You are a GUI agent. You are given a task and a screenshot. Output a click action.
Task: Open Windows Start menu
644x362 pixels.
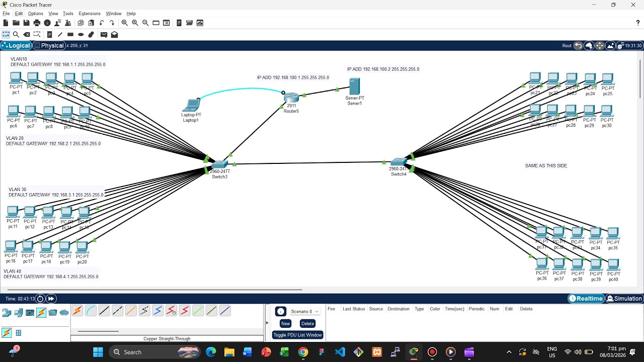[x=98, y=352]
